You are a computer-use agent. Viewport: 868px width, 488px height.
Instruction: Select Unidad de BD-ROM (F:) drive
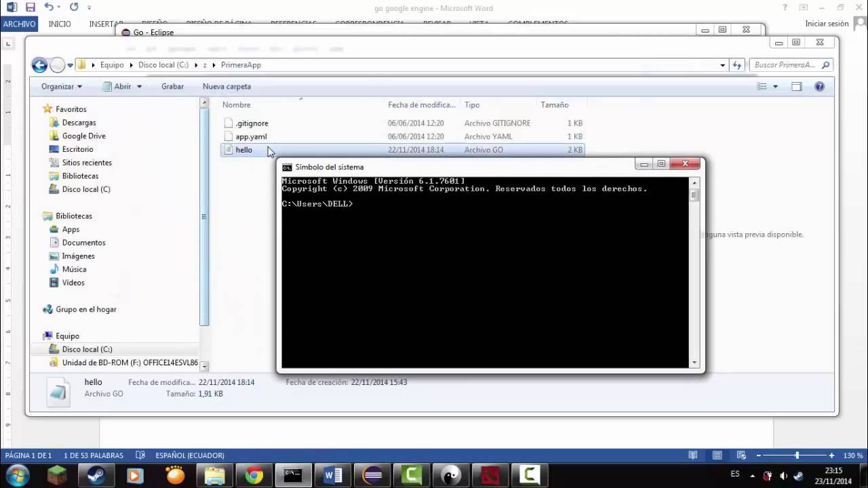pyautogui.click(x=130, y=363)
